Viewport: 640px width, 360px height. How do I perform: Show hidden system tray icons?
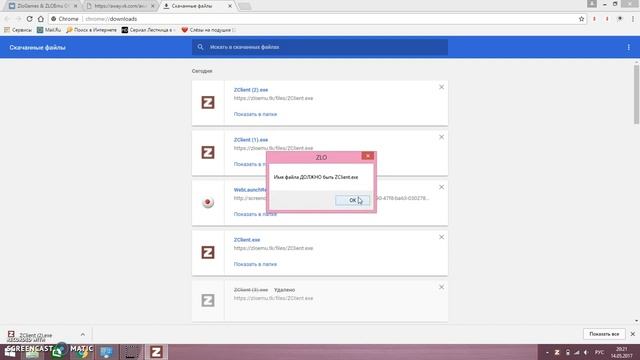547,352
